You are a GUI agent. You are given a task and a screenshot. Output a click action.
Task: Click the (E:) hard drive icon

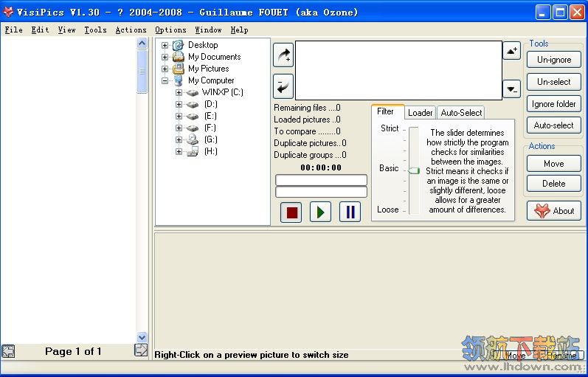click(x=193, y=117)
